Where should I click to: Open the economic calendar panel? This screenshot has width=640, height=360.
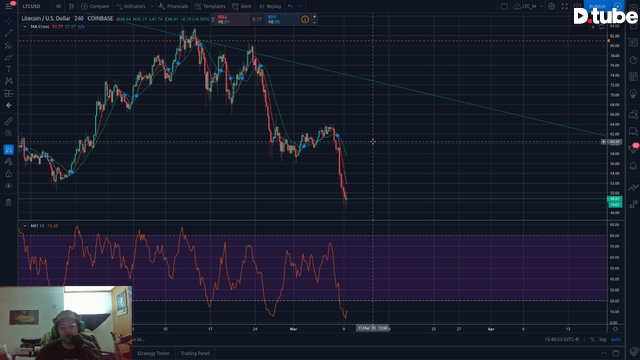[633, 76]
